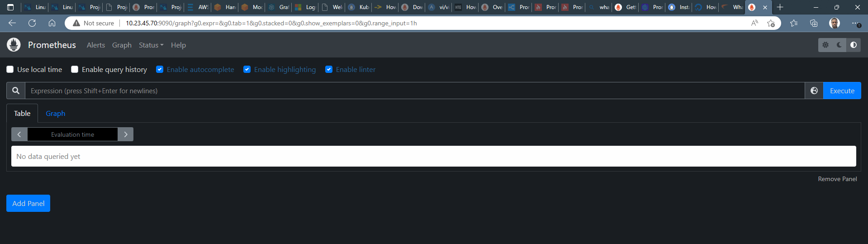Screen dimensions: 868x244
Task: Enable the Use local time checkbox
Action: click(x=10, y=69)
